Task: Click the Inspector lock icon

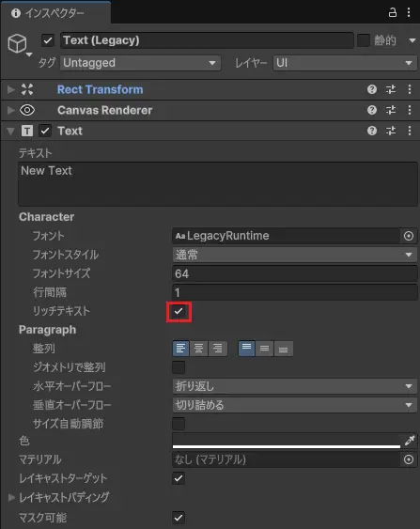Action: coord(393,13)
